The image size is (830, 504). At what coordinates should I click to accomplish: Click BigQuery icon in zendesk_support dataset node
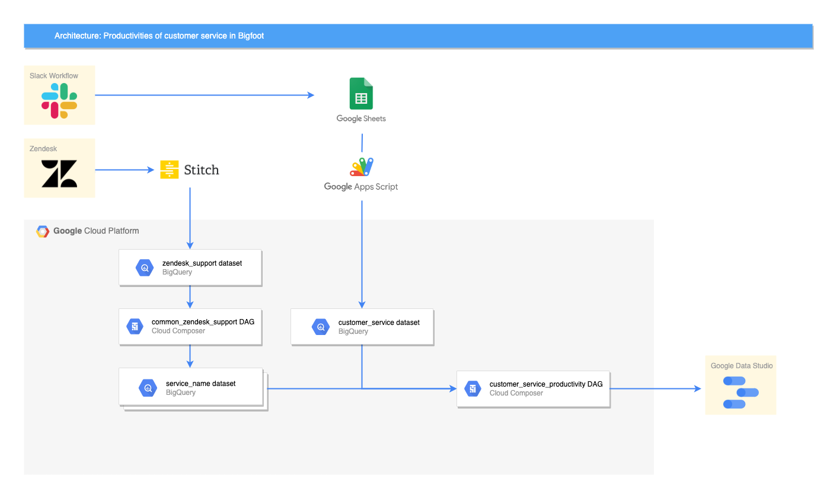tap(145, 268)
